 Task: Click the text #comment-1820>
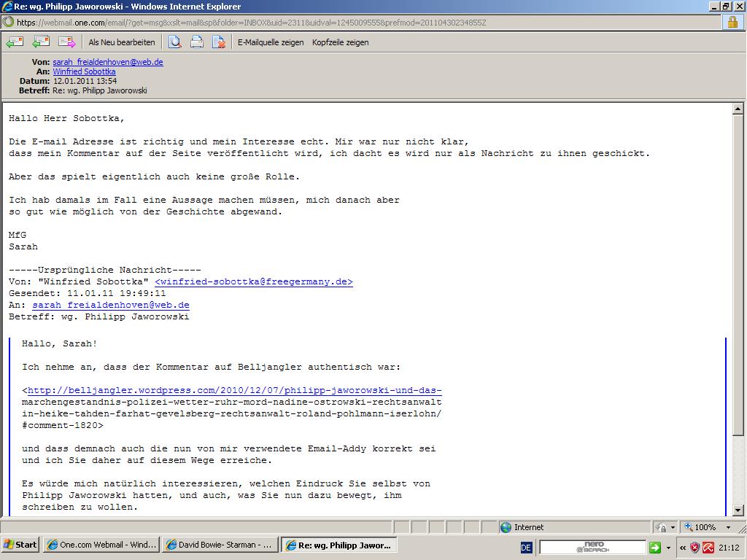[x=63, y=425]
